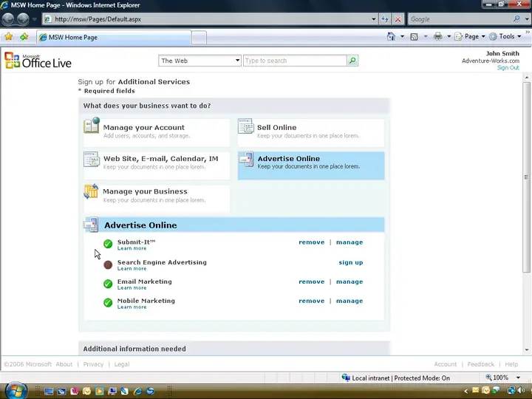
Task: Focus the Google search box
Action: pyautogui.click(x=460, y=19)
